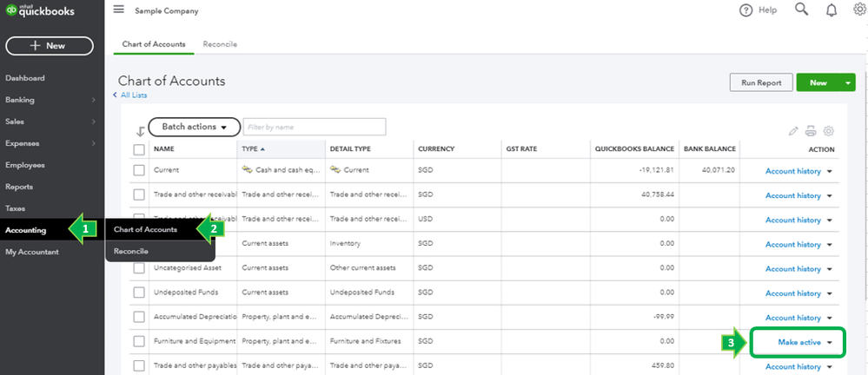Open the hamburger navigation menu
This screenshot has height=375, width=868.
pos(118,10)
